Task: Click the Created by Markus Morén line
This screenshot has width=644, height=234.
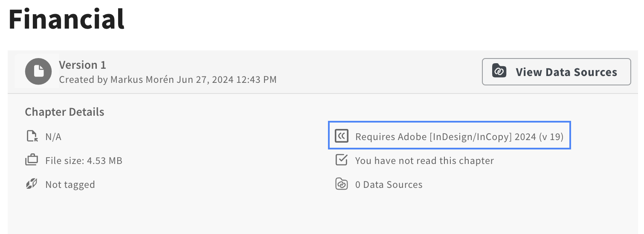Action: (x=168, y=79)
